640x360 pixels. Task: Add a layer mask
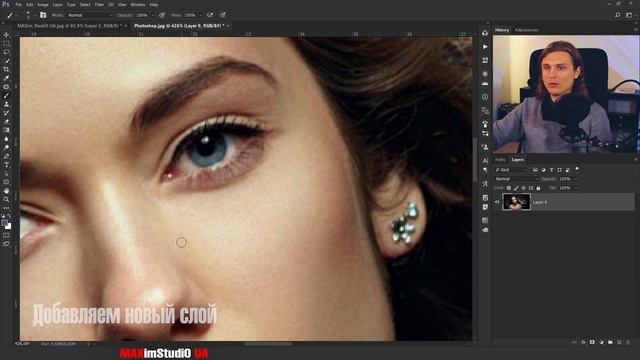click(x=592, y=342)
